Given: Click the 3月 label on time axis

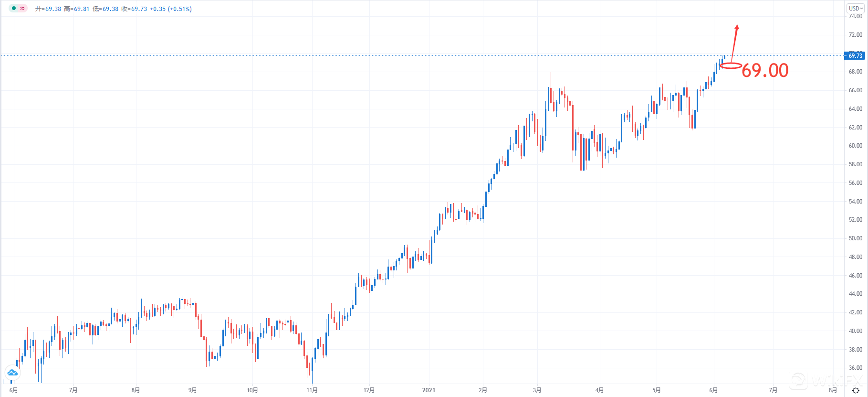Looking at the screenshot, I should tap(537, 390).
